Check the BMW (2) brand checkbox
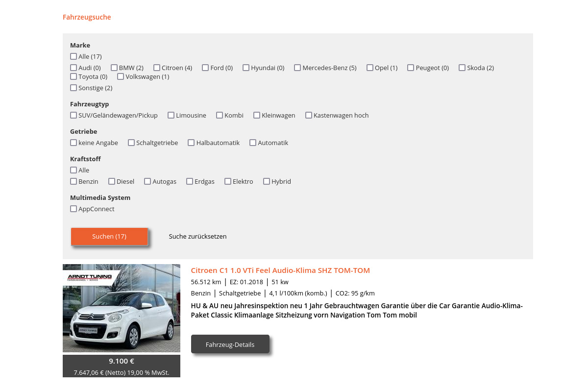Viewport: 588px width, 392px height. pos(114,68)
